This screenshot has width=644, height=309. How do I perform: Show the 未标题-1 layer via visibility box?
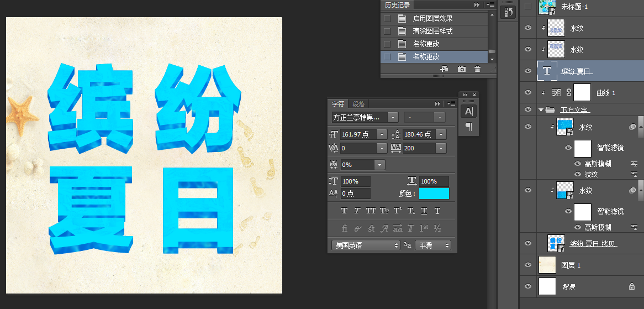tap(528, 6)
